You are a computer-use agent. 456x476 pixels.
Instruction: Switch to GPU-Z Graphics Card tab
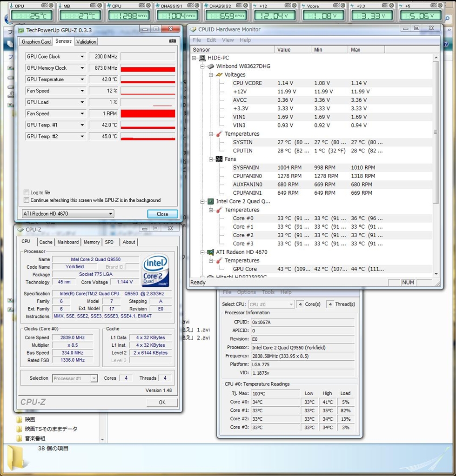(36, 41)
